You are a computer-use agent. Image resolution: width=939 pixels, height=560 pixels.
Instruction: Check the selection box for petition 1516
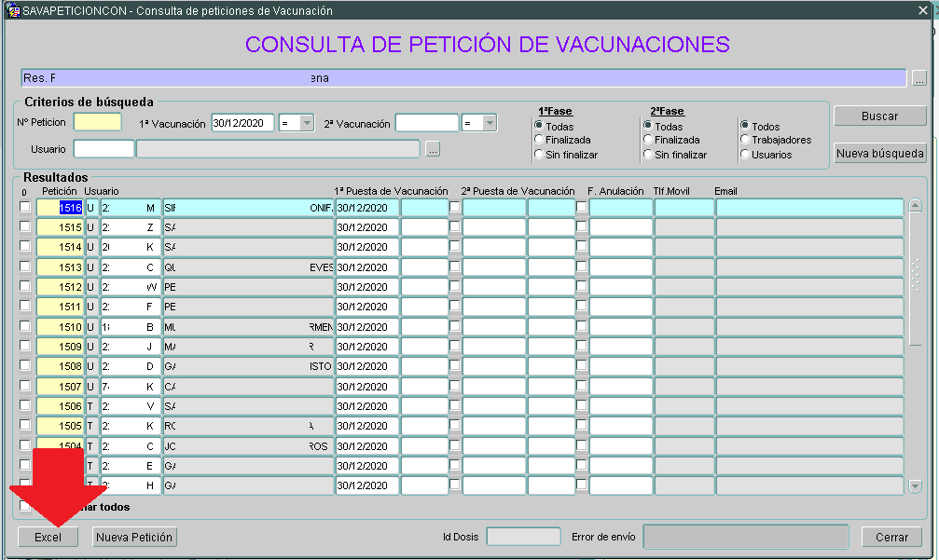[x=25, y=207]
